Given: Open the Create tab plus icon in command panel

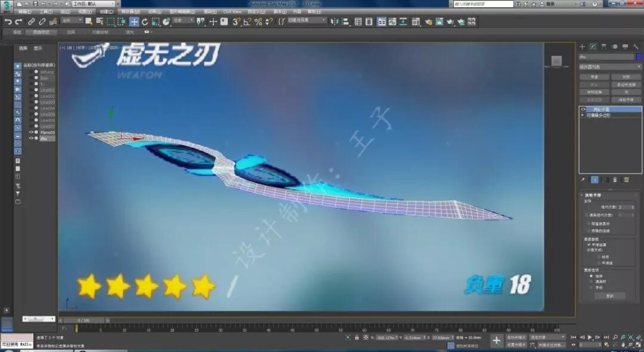Looking at the screenshot, I should pos(582,47).
